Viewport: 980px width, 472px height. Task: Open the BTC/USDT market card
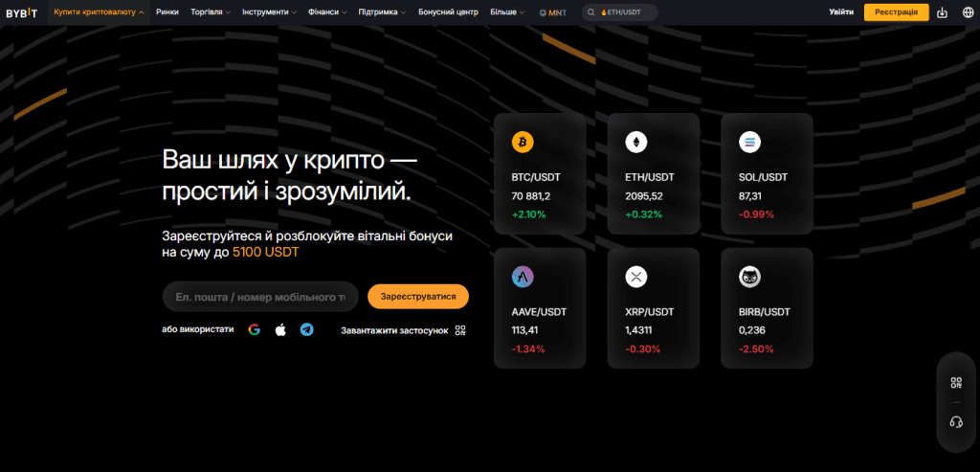click(x=540, y=173)
